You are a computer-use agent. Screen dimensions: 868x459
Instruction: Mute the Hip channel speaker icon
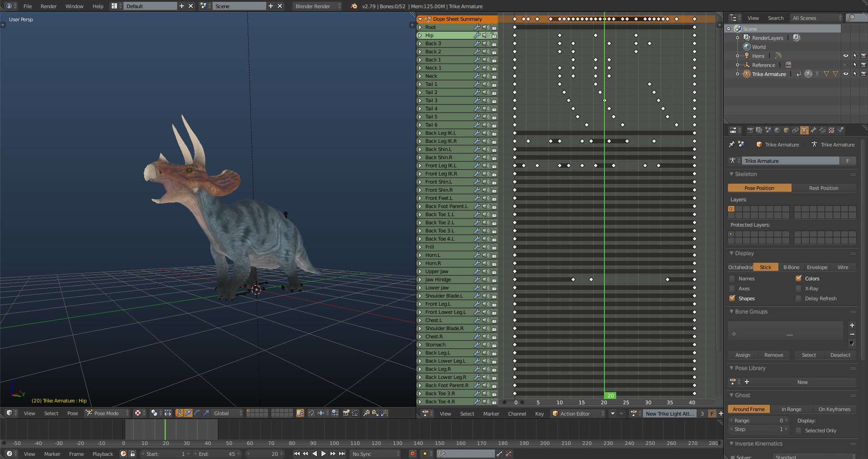486,35
